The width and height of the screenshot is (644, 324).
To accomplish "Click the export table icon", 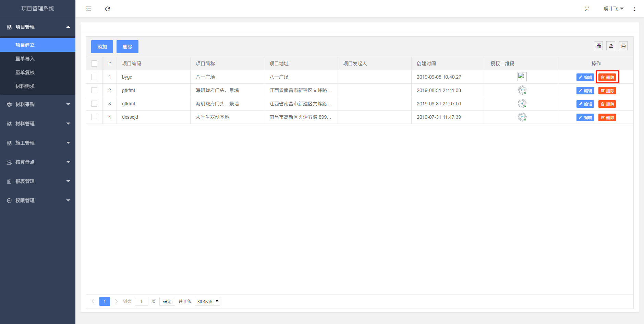I will pos(611,46).
